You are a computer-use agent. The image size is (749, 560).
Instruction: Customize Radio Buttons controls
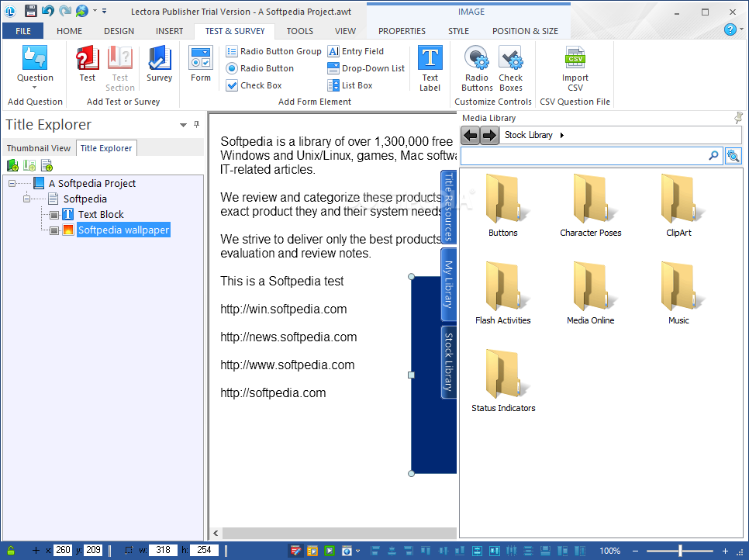click(477, 68)
